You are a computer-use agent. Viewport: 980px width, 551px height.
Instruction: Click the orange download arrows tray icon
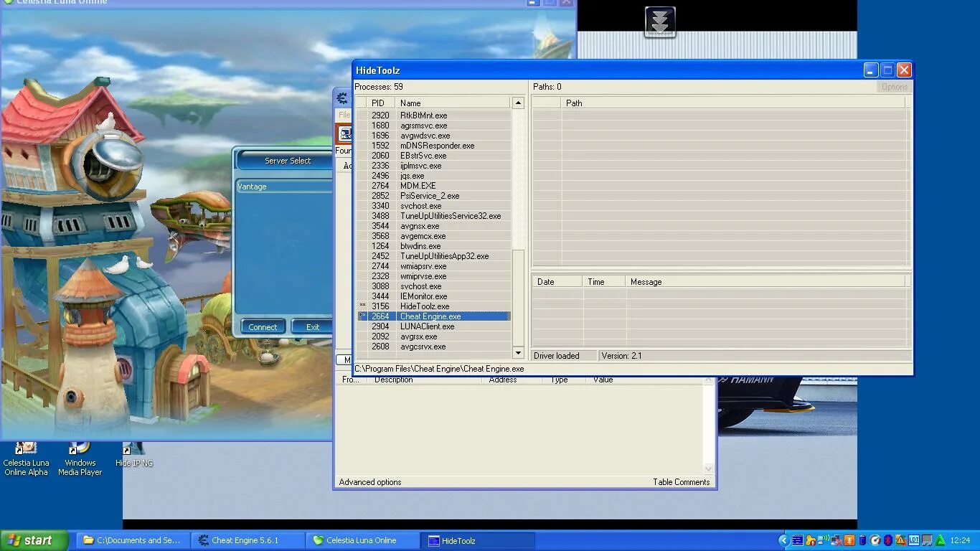tap(849, 540)
